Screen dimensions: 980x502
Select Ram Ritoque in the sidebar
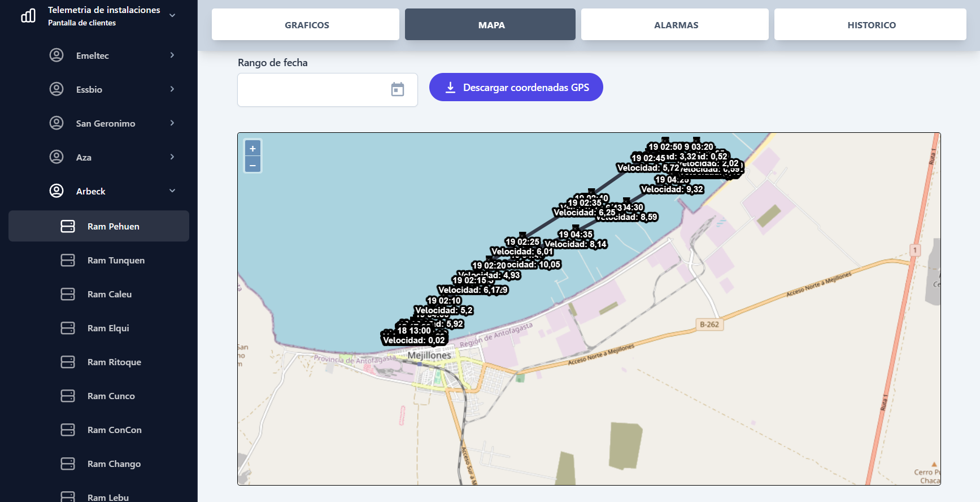click(x=99, y=362)
